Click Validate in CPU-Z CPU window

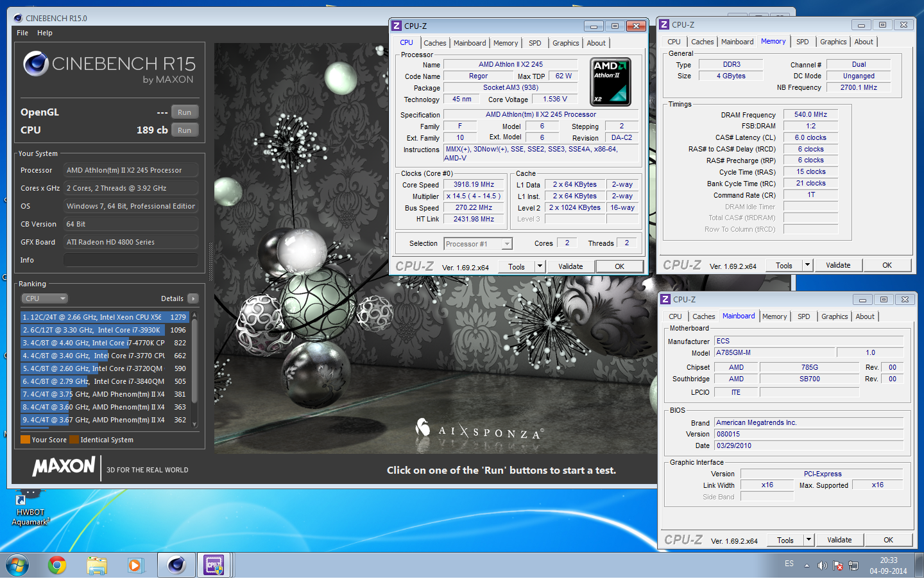tap(570, 267)
